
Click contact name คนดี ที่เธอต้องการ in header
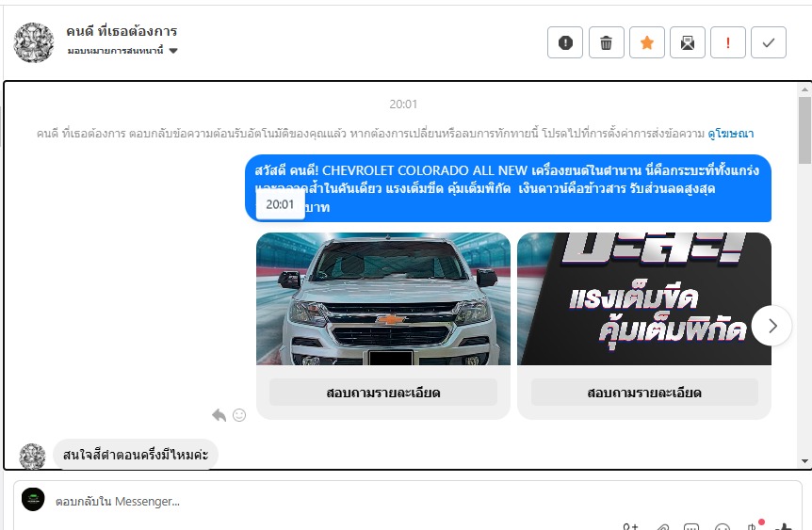122,31
